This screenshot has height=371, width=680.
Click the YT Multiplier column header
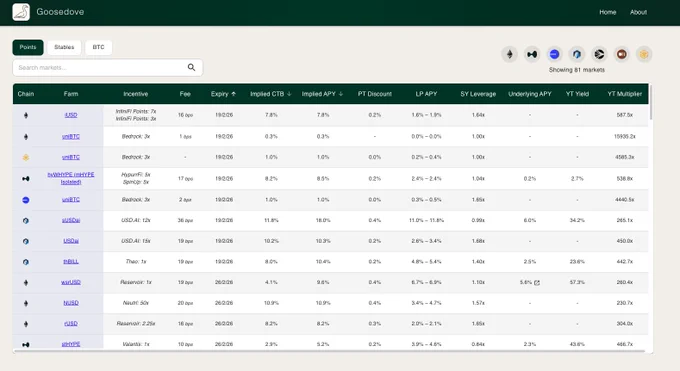[624, 94]
